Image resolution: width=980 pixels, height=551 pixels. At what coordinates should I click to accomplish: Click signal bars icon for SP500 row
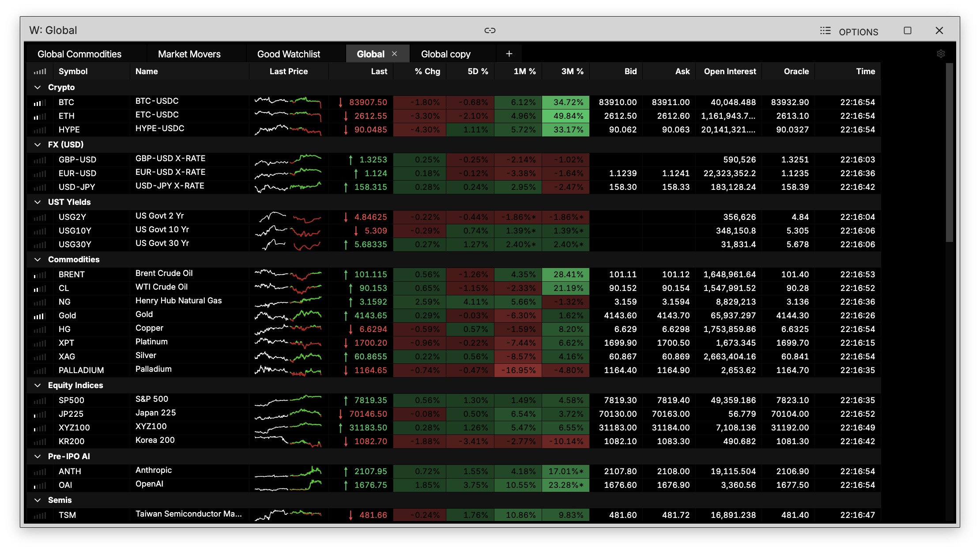[x=40, y=401]
